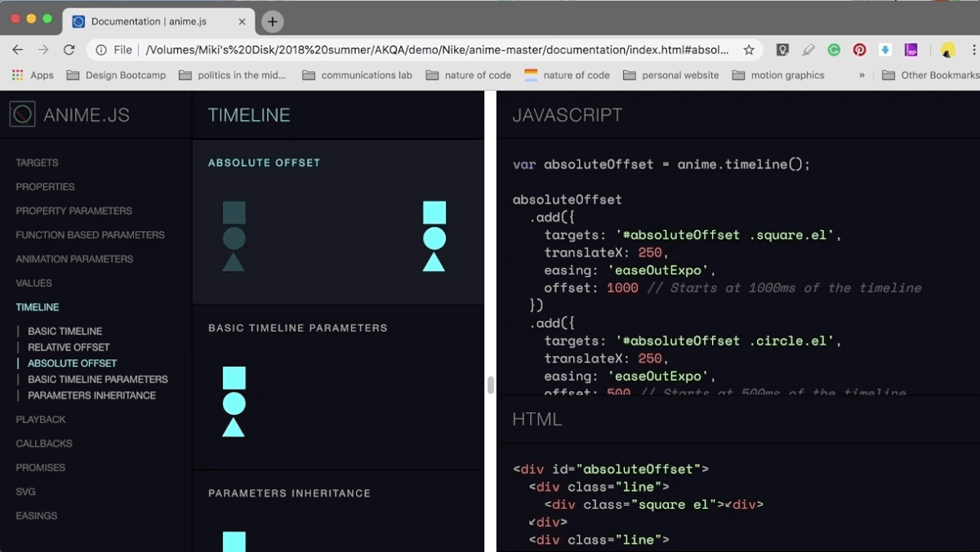Open the Grammarly extension icon

[x=834, y=50]
